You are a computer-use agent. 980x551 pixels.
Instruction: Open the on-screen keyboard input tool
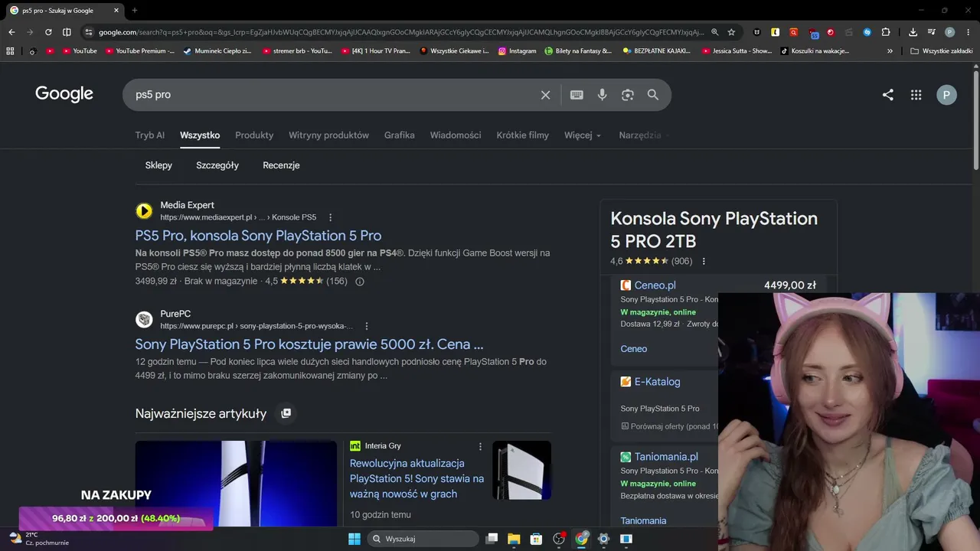click(577, 95)
